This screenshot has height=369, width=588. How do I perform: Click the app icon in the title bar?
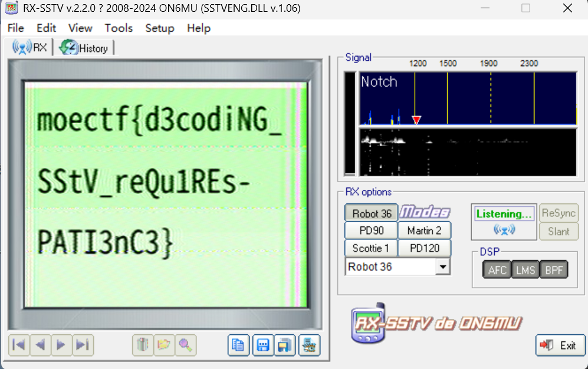coord(11,8)
